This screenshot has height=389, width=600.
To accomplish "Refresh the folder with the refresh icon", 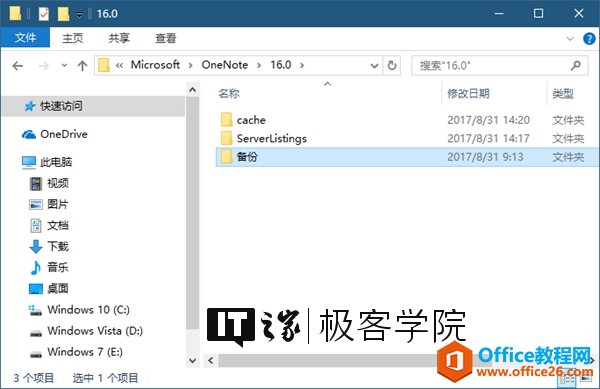I will [392, 65].
